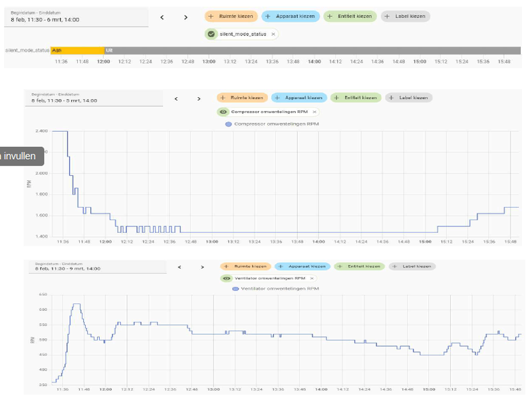Viewport: 532px width, 396px height.
Task: Remove Compressor omwentelingen RPM chip
Action: click(315, 112)
